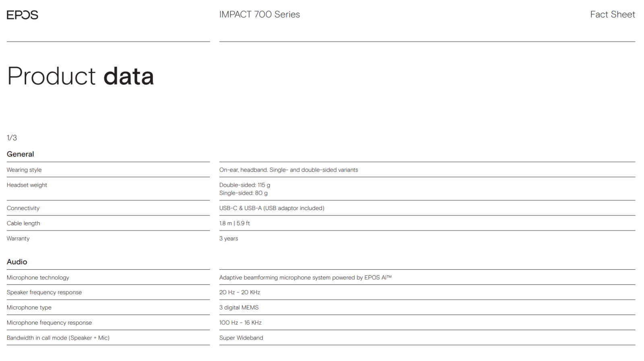The width and height of the screenshot is (644, 361).
Task: Select 'Bandwidth in call mode (Speaker + Mic)'
Action: [x=58, y=338]
